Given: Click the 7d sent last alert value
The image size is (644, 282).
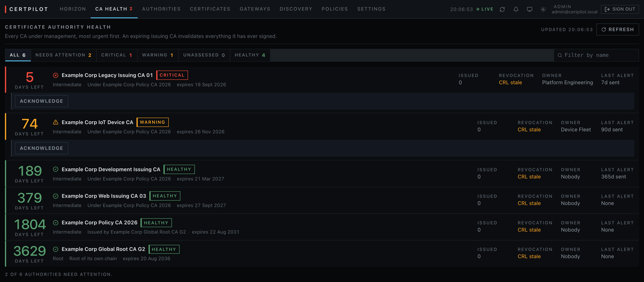Looking at the screenshot, I should pyautogui.click(x=611, y=83).
